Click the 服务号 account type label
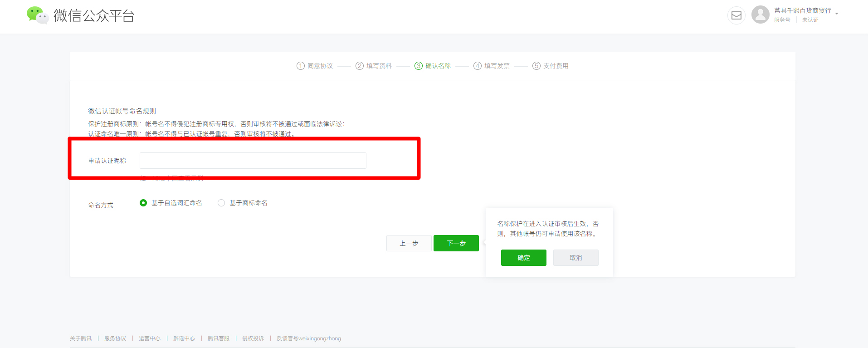The height and width of the screenshot is (348, 868). tap(782, 20)
